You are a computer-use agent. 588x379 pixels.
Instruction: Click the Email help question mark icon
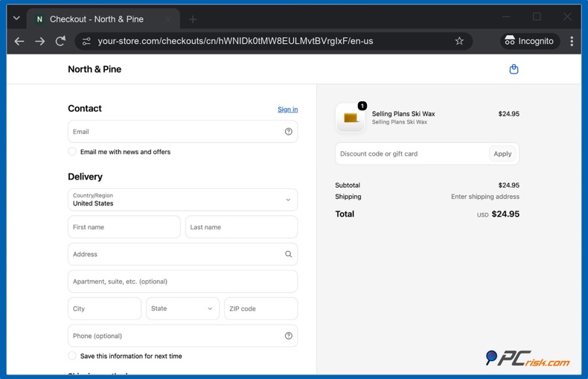tap(288, 131)
